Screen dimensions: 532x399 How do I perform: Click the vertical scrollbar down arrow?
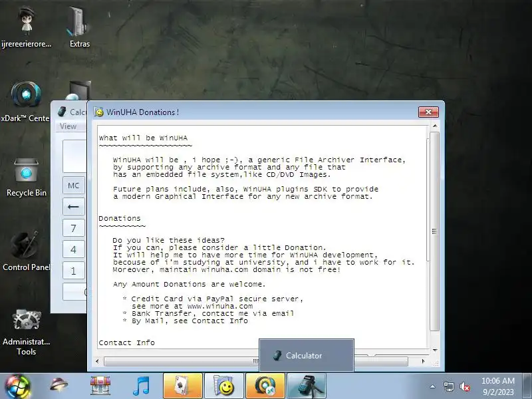(435, 350)
